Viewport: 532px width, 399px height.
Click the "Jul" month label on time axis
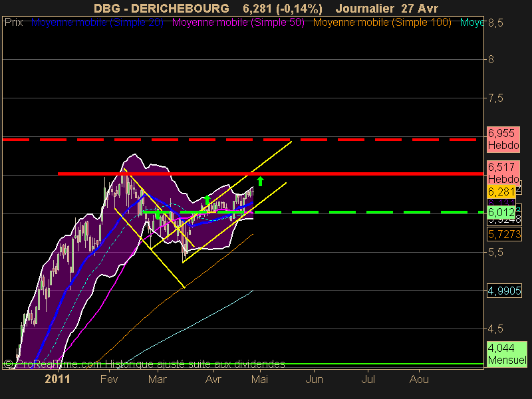coord(368,379)
